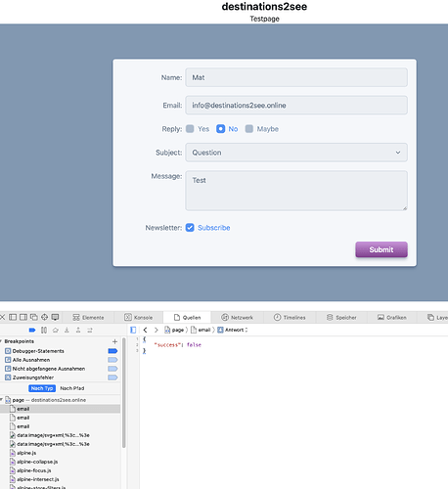Click into the Message text area
448x489 pixels.
point(296,191)
